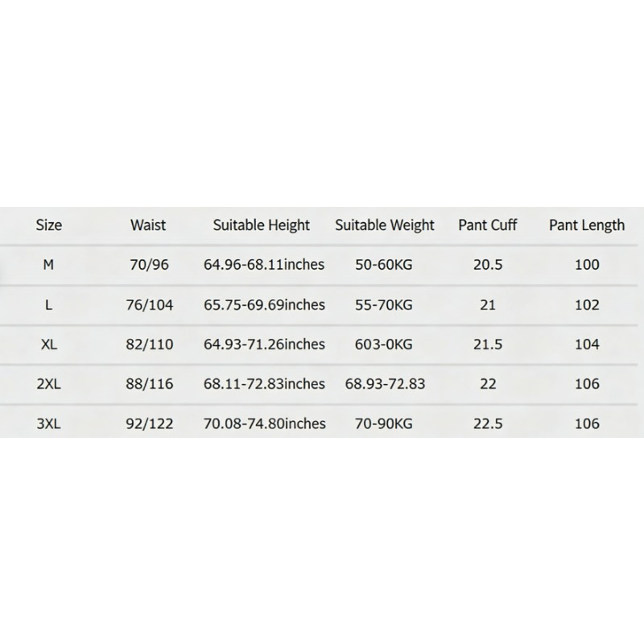Click the XL size label
This screenshot has width=644, height=644.
click(x=49, y=345)
